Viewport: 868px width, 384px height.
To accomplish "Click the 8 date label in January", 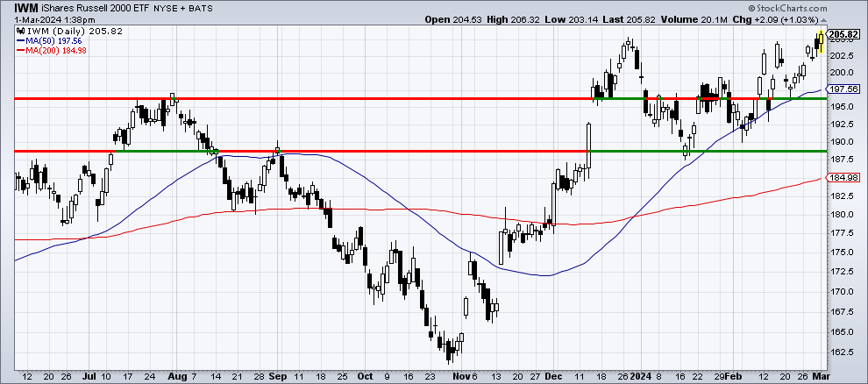I will pos(658,376).
